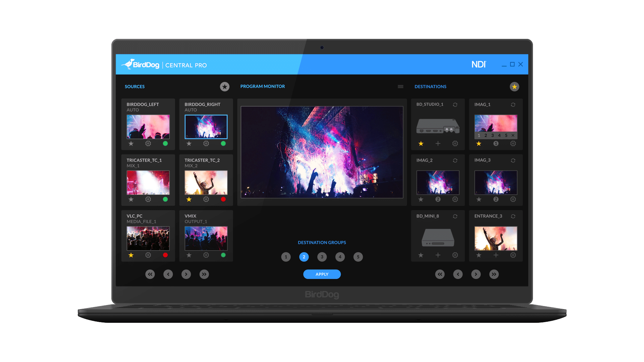Click the program monitor video preview
The image size is (644, 362).
pyautogui.click(x=322, y=152)
